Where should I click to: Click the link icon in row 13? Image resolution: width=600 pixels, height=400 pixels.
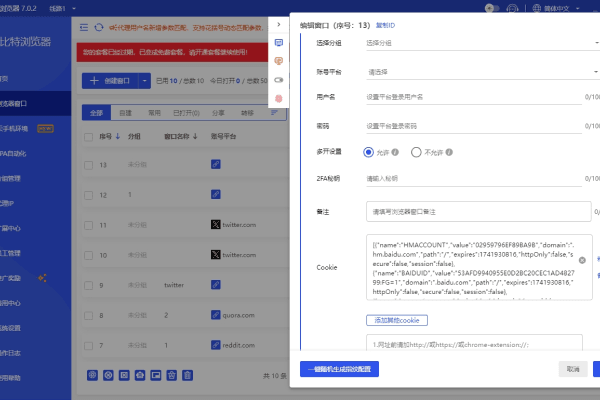[215, 164]
